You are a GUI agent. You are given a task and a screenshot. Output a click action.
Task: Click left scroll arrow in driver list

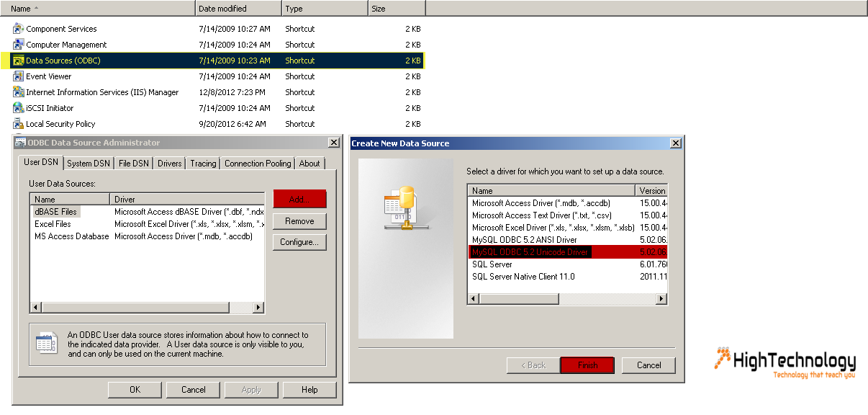(x=474, y=299)
